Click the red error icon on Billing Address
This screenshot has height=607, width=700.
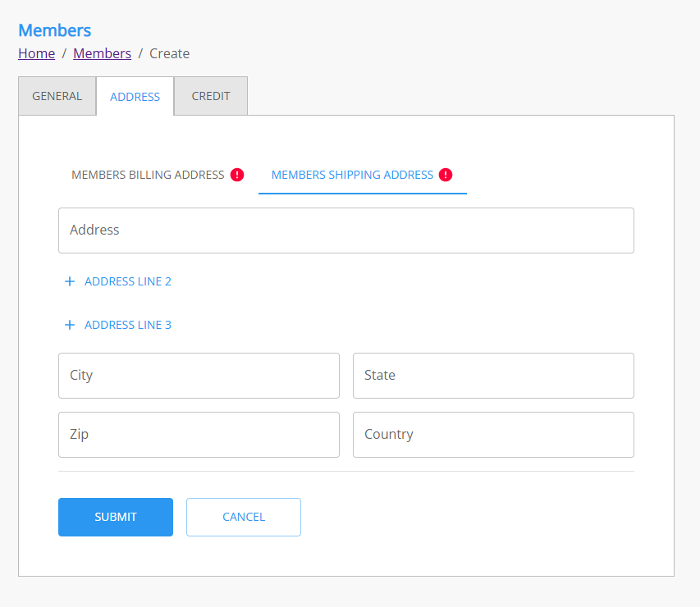[x=237, y=175]
